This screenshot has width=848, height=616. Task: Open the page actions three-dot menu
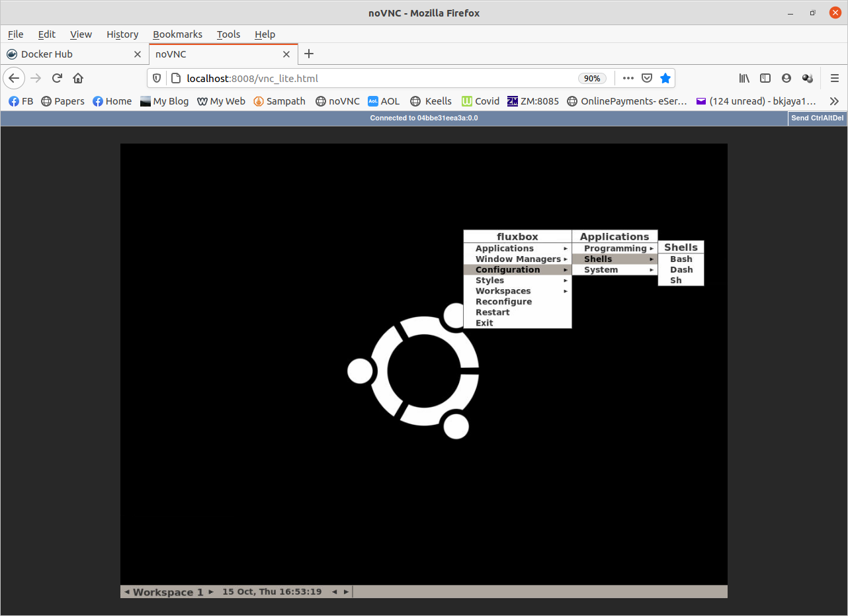coord(628,78)
